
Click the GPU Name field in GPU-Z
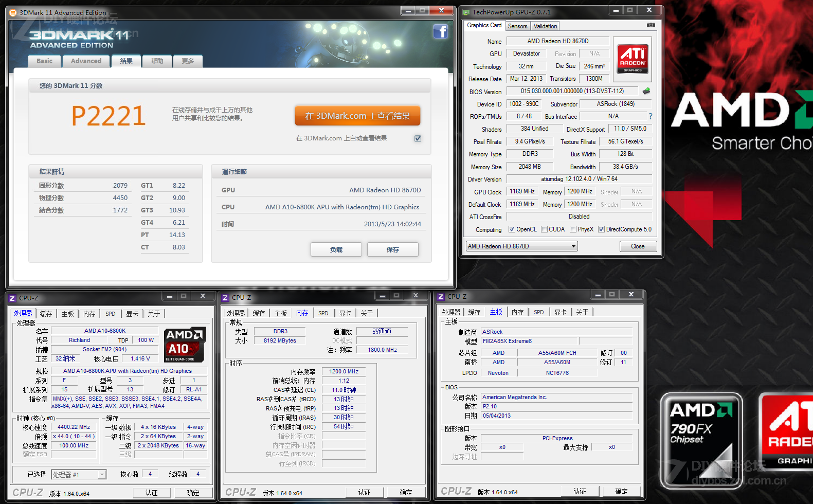pyautogui.click(x=557, y=41)
